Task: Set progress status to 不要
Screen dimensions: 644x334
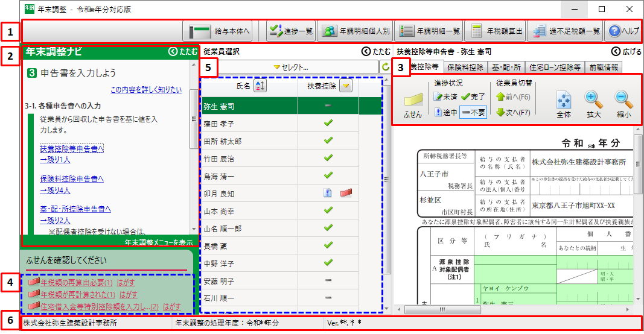Action: click(473, 112)
